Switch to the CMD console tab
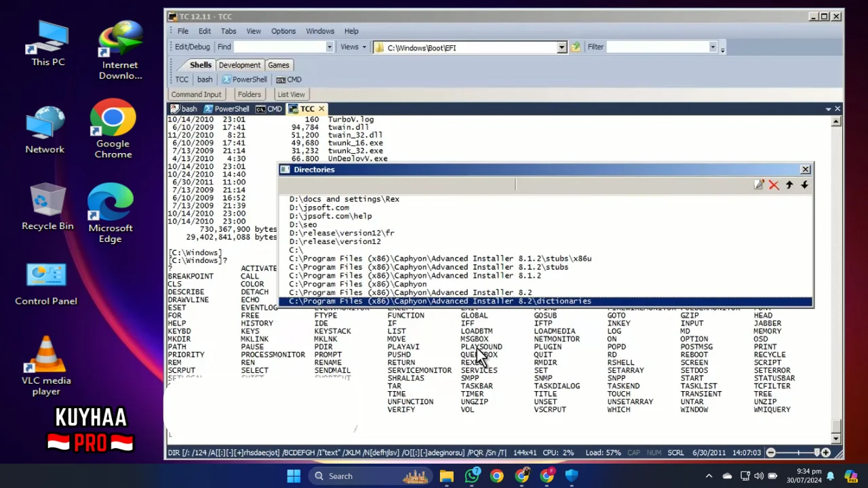This screenshot has height=488, width=868. click(269, 108)
